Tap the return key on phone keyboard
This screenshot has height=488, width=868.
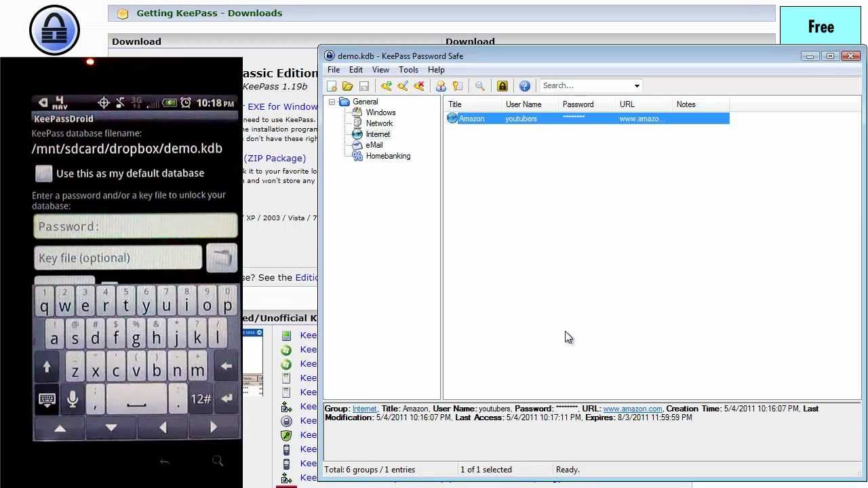[226, 399]
